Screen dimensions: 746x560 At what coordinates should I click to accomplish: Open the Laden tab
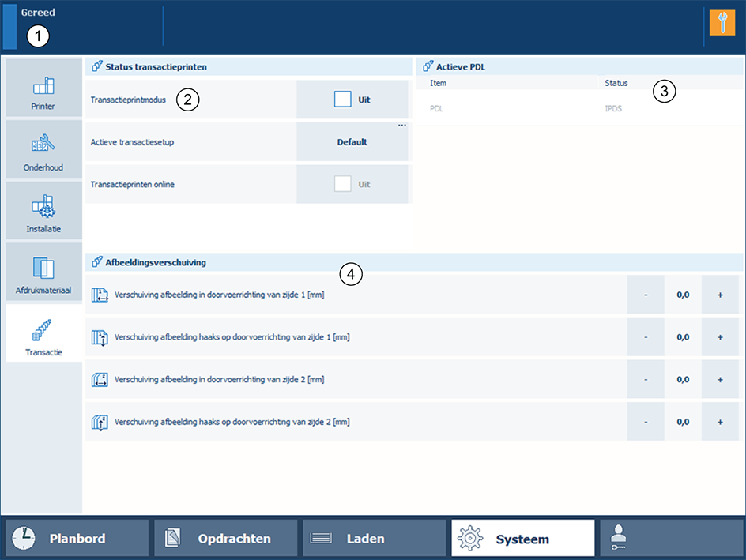coord(375,538)
